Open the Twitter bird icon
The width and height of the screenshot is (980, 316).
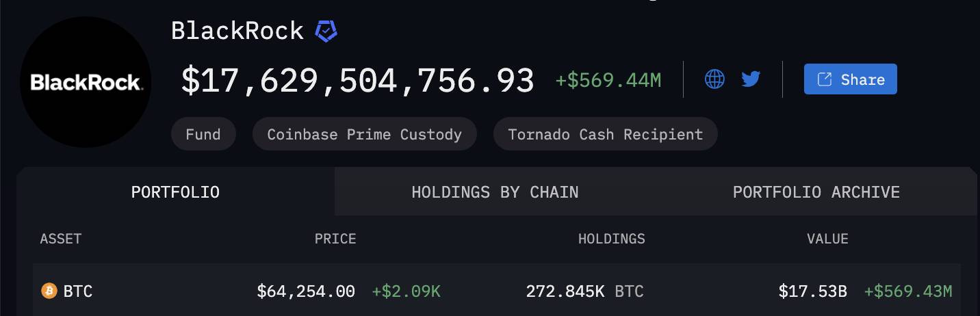[x=751, y=79]
